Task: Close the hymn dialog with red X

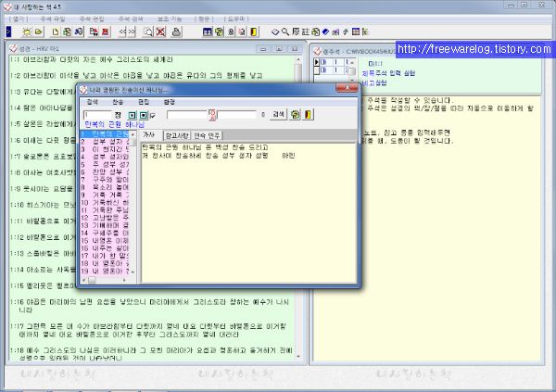Action: (347, 87)
